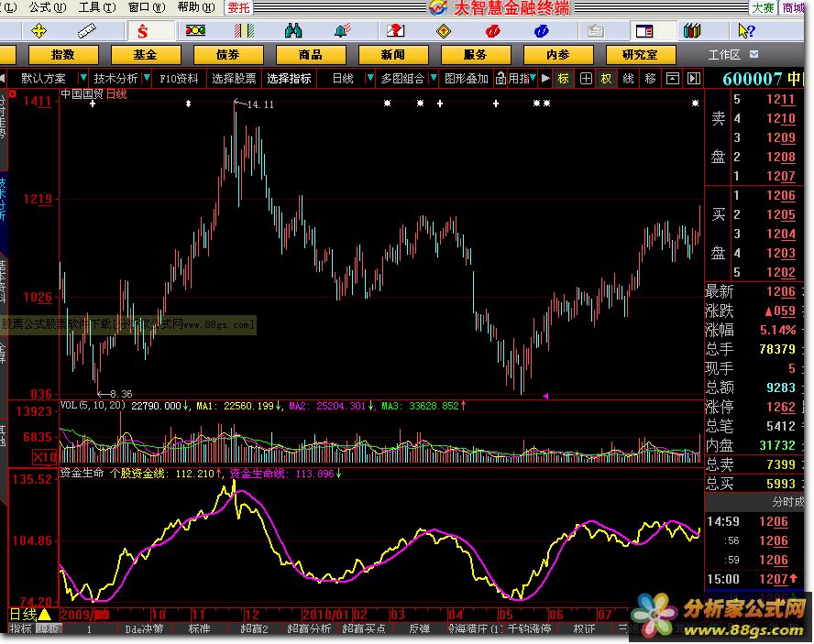The width and height of the screenshot is (814, 644).
Task: Toggle the 标 marker button
Action: [563, 79]
